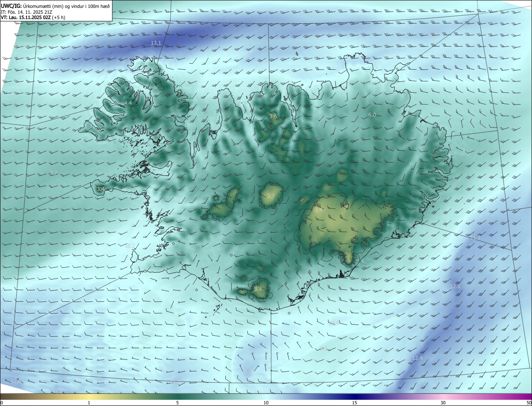Image resolution: width=532 pixels, height=406 pixels.
Task: Click the 12.4 value label on the map
Action: pyautogui.click(x=417, y=358)
